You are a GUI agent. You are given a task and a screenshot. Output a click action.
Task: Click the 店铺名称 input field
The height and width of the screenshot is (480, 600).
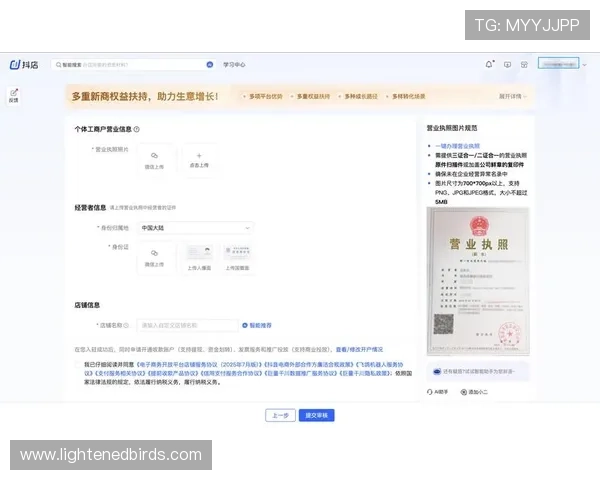(188, 325)
